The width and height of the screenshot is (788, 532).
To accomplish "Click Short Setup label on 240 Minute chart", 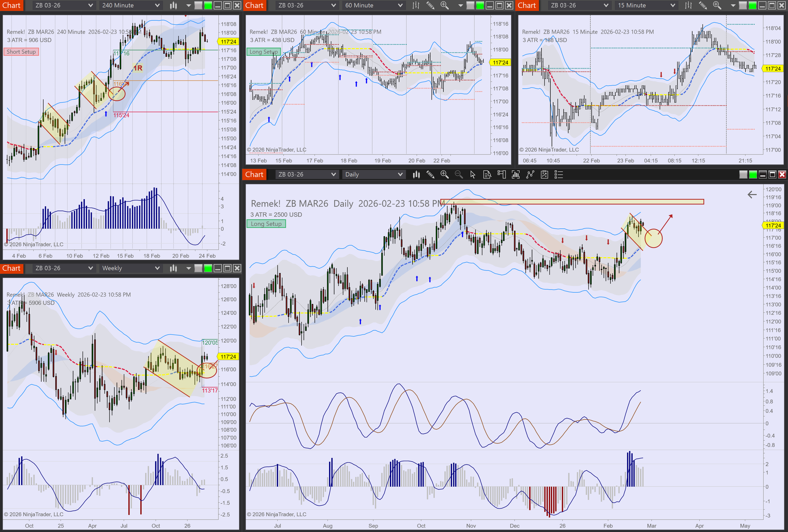I will click(21, 52).
